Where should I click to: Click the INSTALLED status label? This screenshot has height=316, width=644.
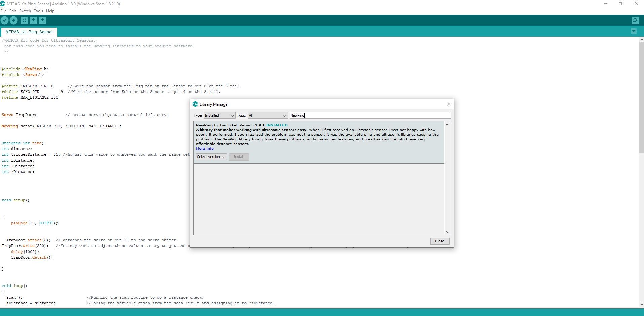(x=277, y=125)
